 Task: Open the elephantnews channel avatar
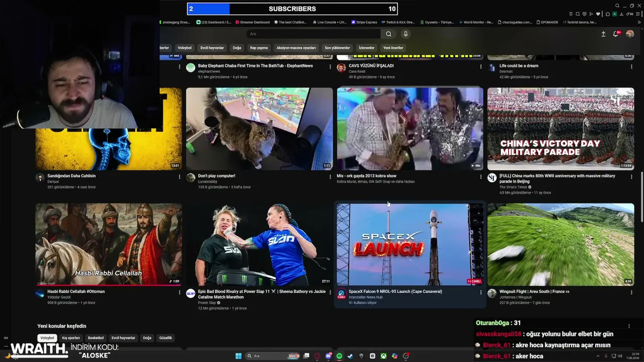(x=191, y=68)
